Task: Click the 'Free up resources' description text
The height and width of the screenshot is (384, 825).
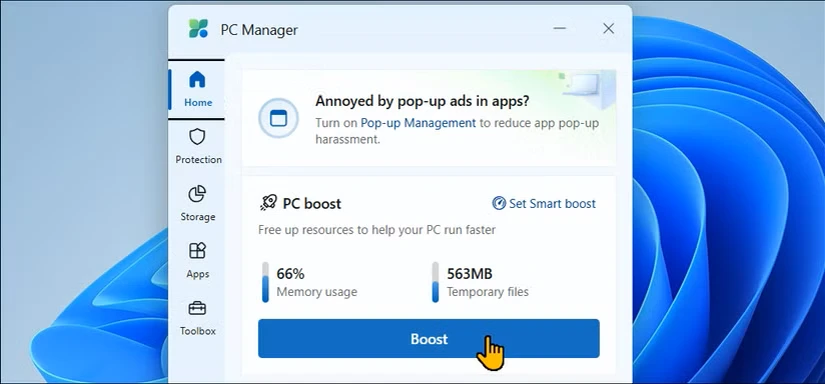Action: click(x=377, y=230)
